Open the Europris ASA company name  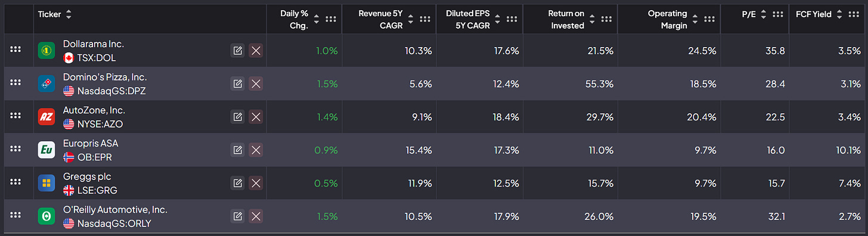tap(91, 143)
